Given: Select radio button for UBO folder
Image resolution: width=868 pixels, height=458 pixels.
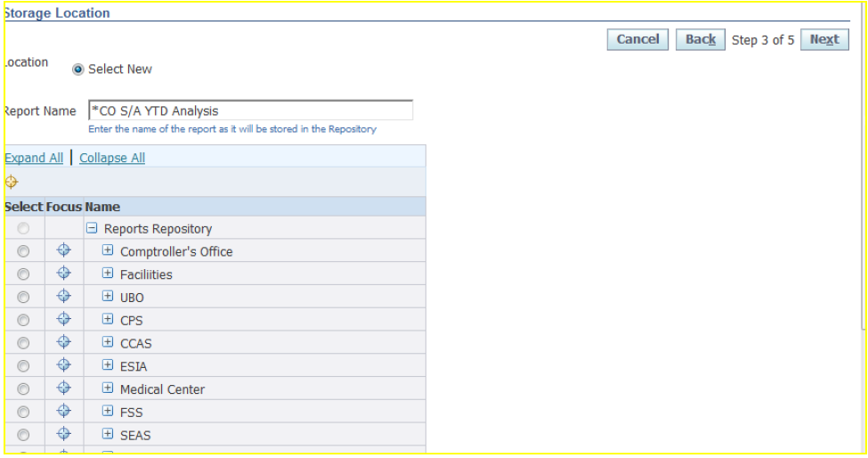Looking at the screenshot, I should 23,298.
